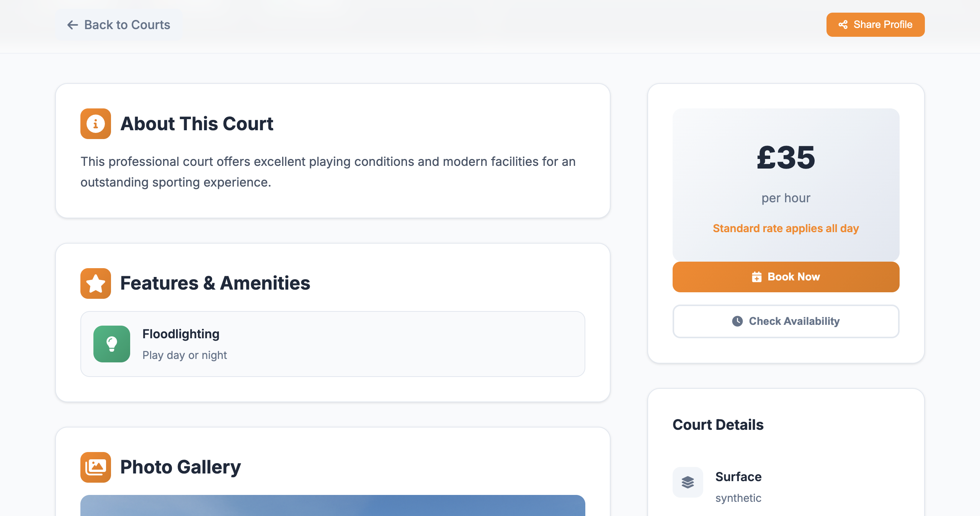Return via the Back to Courts link

pyautogui.click(x=118, y=25)
